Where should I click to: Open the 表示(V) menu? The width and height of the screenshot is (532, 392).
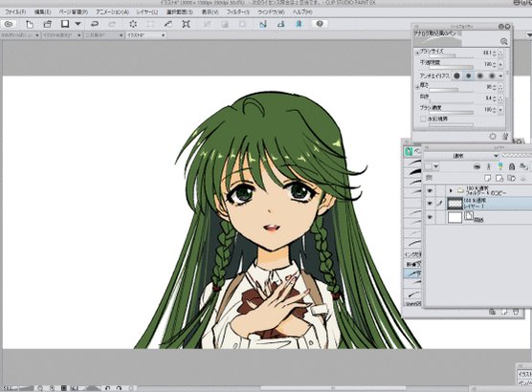pos(210,11)
